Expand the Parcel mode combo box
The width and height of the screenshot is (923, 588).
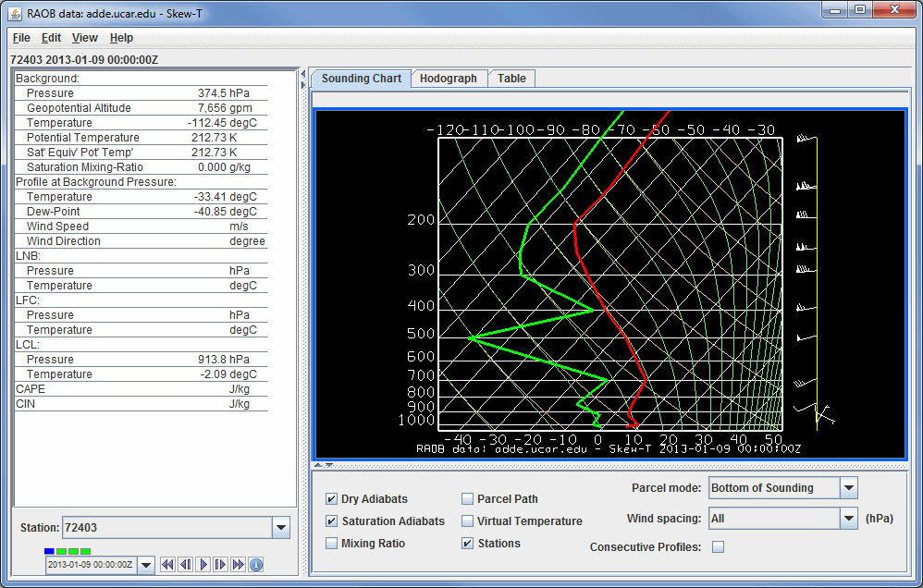[848, 488]
